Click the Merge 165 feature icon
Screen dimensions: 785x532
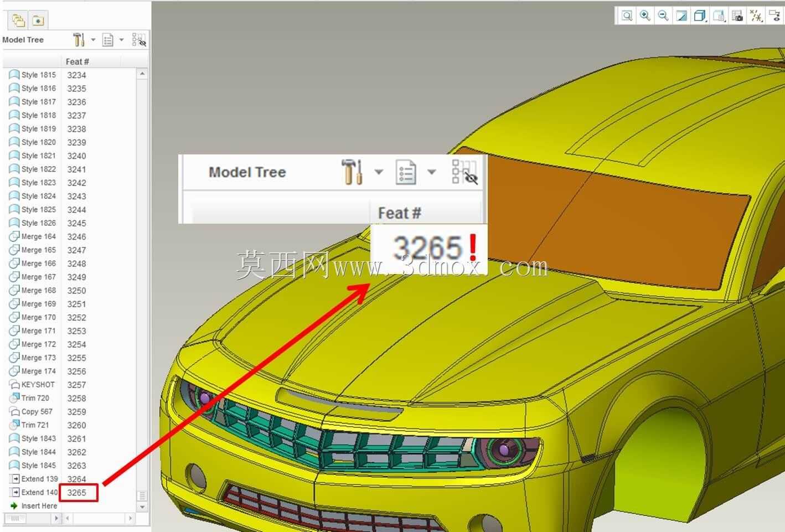pos(14,250)
